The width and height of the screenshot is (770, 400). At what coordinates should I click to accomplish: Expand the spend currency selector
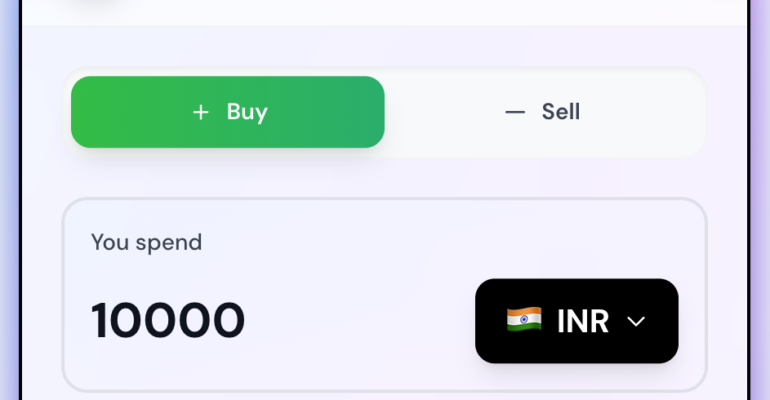pos(576,321)
